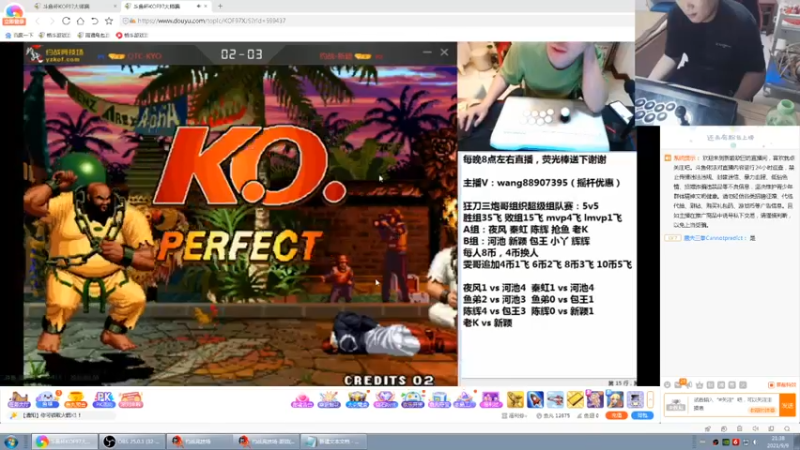This screenshot has height=450, width=800.
Task: Click the orange recharge button
Action: pos(616,416)
